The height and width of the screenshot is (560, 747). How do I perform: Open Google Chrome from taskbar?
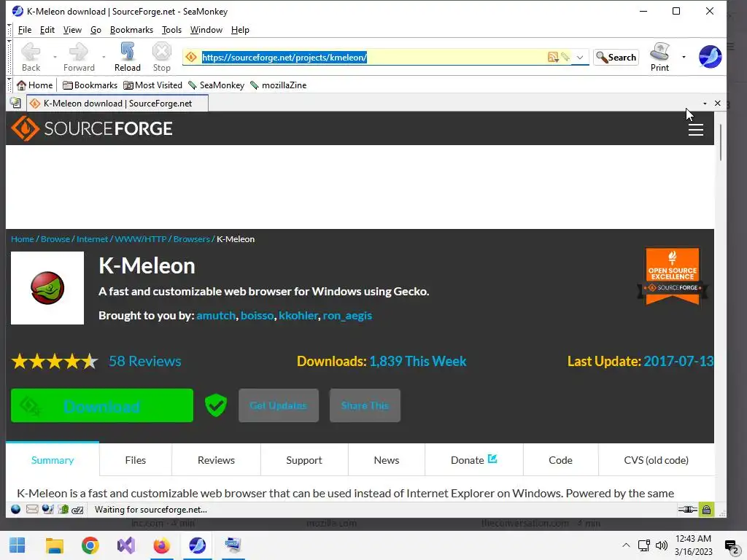(90, 545)
